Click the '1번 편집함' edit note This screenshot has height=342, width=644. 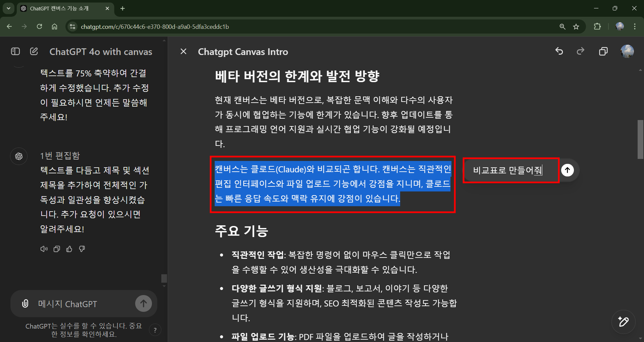(60, 156)
